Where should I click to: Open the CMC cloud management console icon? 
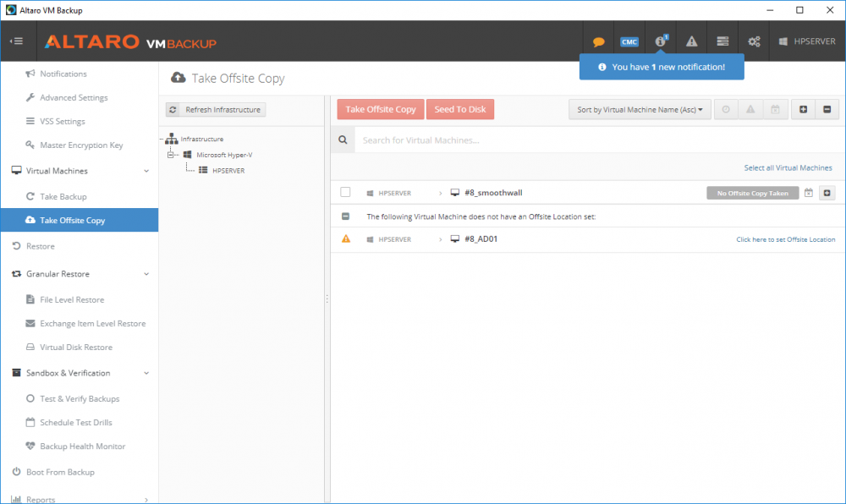tap(629, 42)
